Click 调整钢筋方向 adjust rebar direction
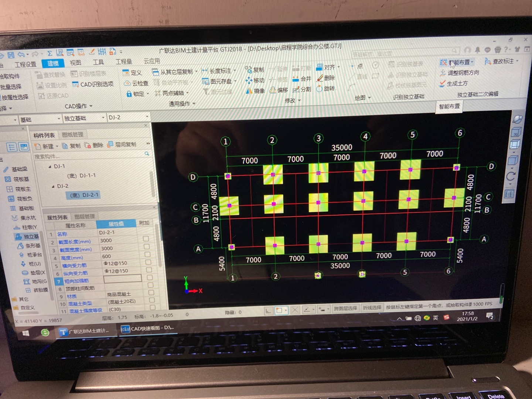Image resolution: width=532 pixels, height=399 pixels. coord(459,73)
